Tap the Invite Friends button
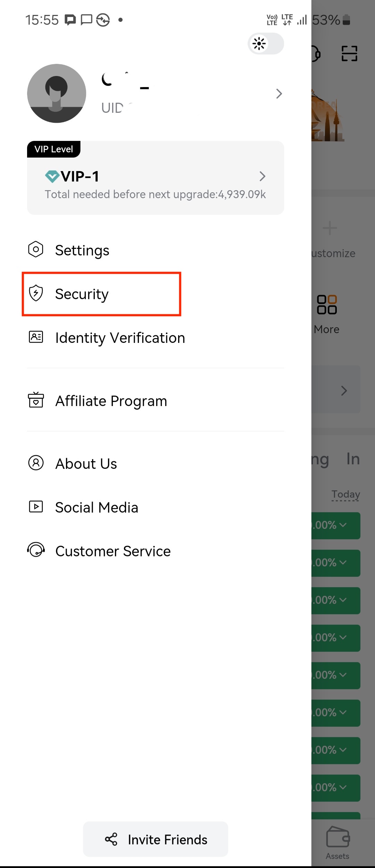The image size is (375, 868). [156, 839]
